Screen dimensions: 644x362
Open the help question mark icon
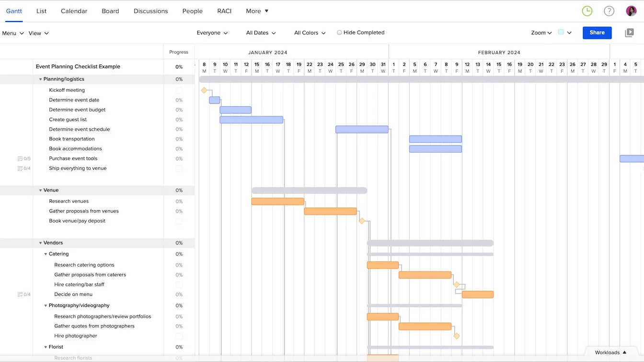coord(609,10)
